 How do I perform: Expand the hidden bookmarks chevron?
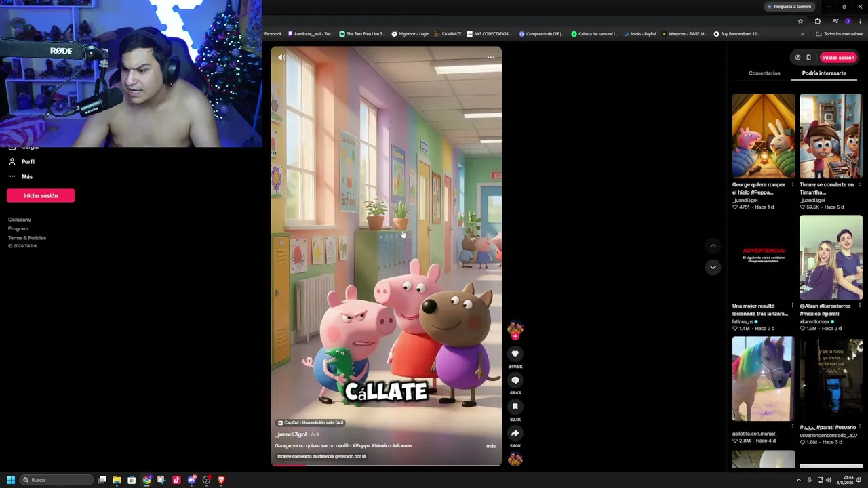click(802, 34)
